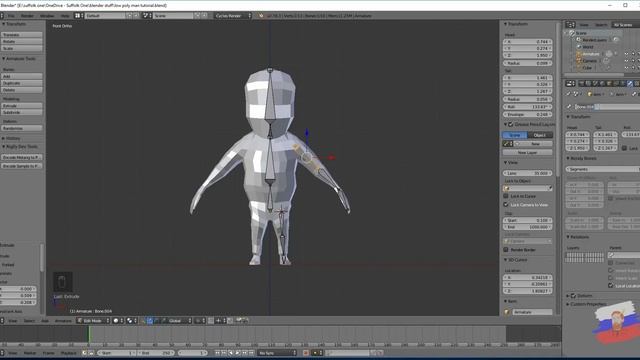Click the red record keyframe button
The image size is (640, 360).
[306, 353]
